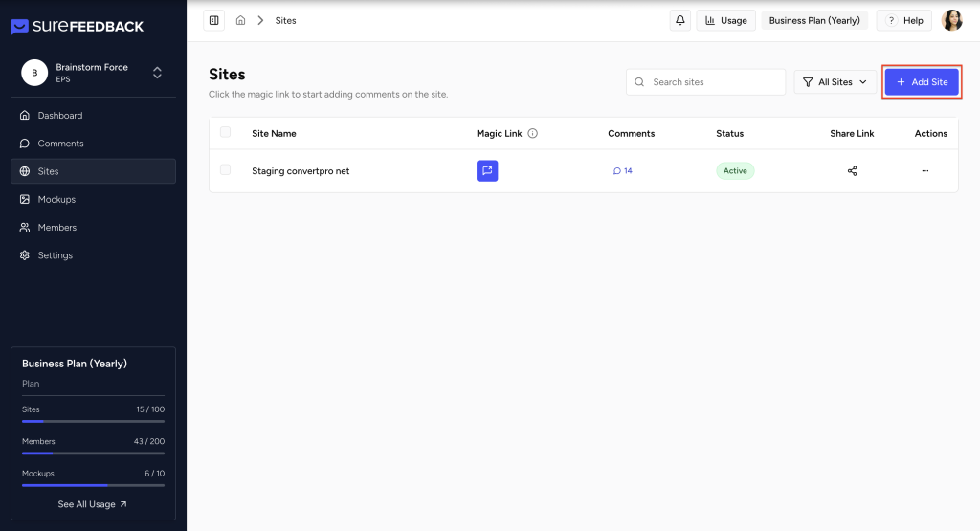The height and width of the screenshot is (531, 980).
Task: Open Mockups in the sidebar
Action: 56,199
